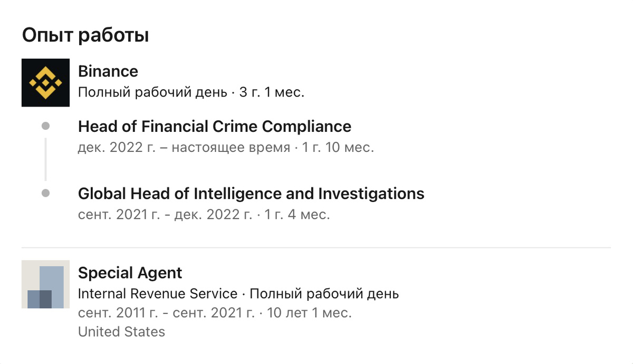Click the Binance total tenure 3 г. 1 мес.

pos(272,92)
